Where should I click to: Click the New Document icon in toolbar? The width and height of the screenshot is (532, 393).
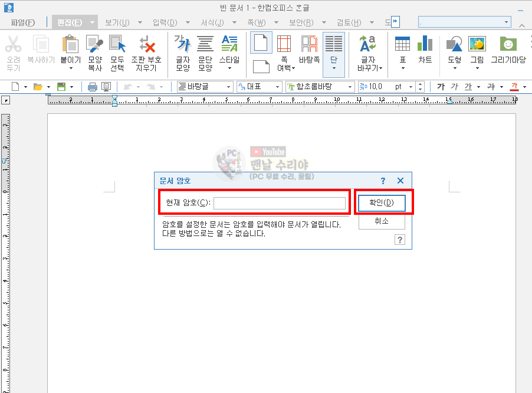coord(15,87)
